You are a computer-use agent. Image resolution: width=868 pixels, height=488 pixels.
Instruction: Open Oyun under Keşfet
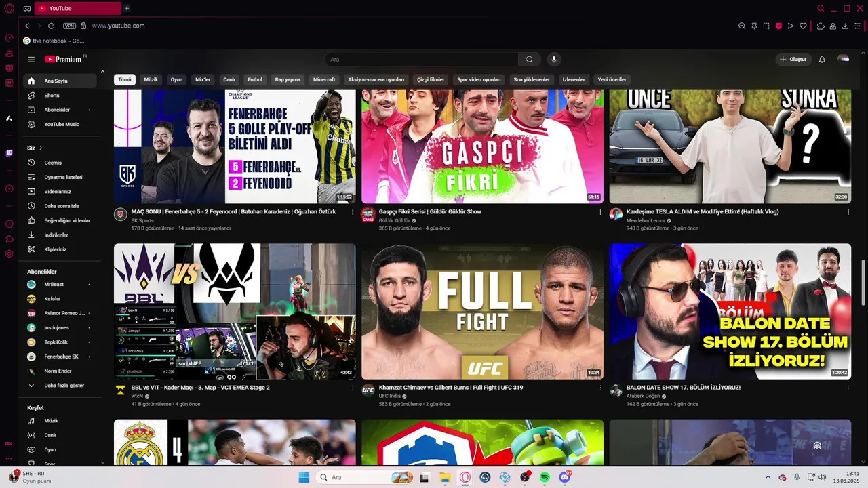(60, 449)
